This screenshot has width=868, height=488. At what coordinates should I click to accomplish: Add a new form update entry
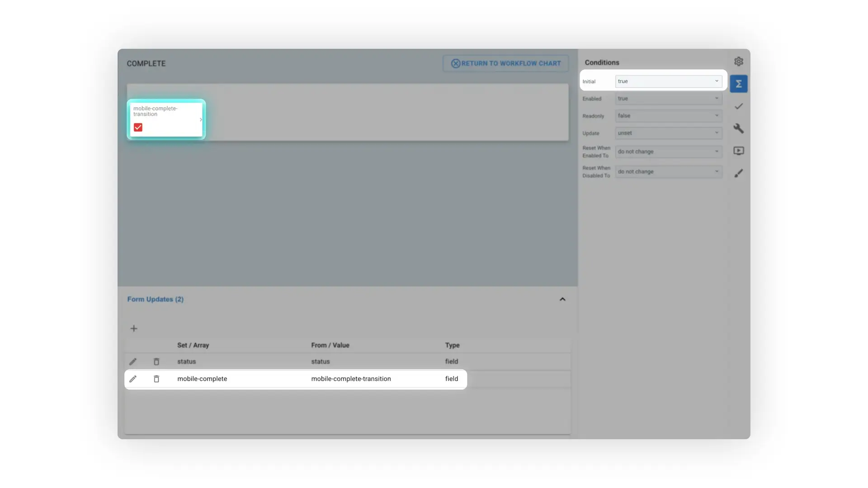tap(134, 328)
